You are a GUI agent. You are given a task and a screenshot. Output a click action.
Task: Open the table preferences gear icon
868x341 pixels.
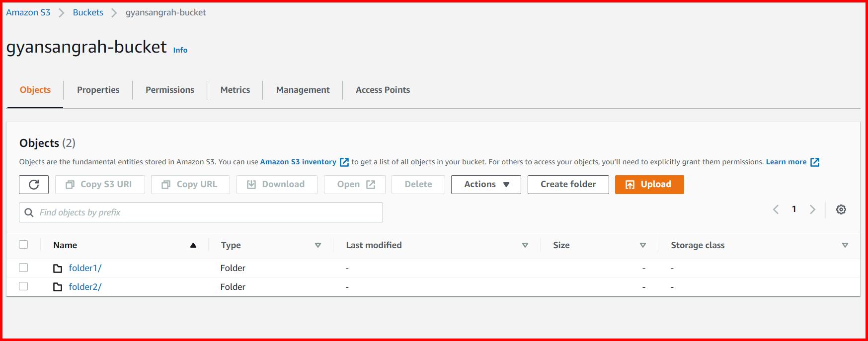(x=841, y=209)
